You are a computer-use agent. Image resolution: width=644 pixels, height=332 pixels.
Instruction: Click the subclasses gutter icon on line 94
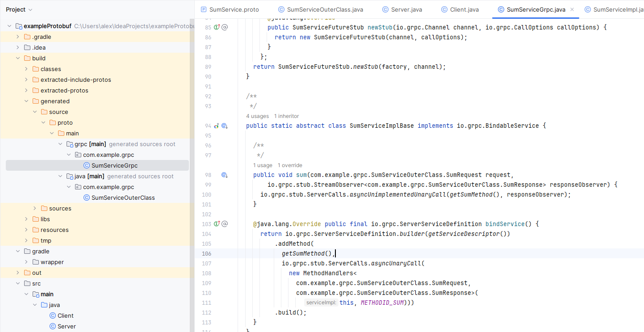(225, 126)
